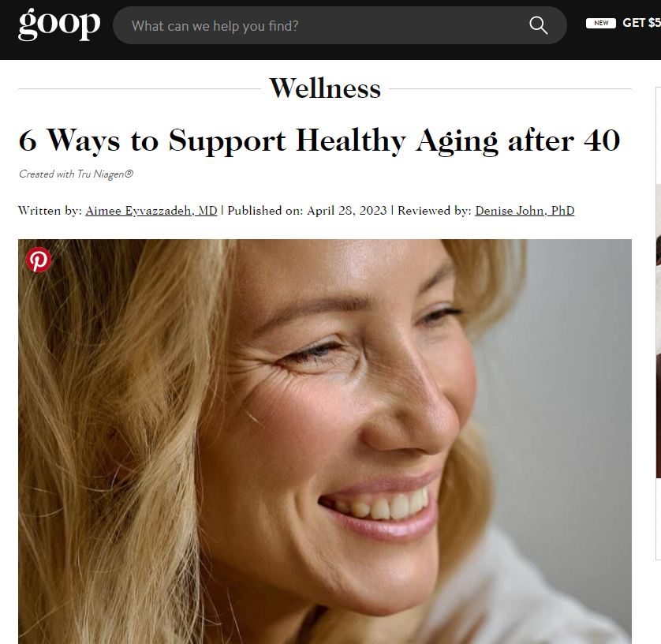
Task: Click the number 40 in the headline
Action: tap(602, 140)
